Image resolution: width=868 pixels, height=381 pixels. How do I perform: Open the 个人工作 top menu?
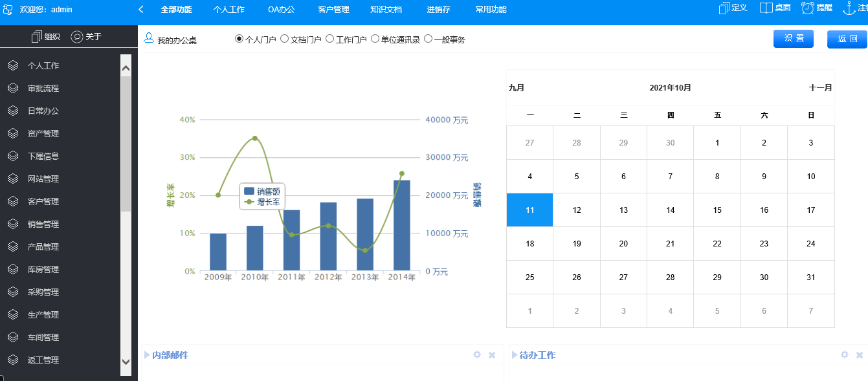pyautogui.click(x=228, y=10)
